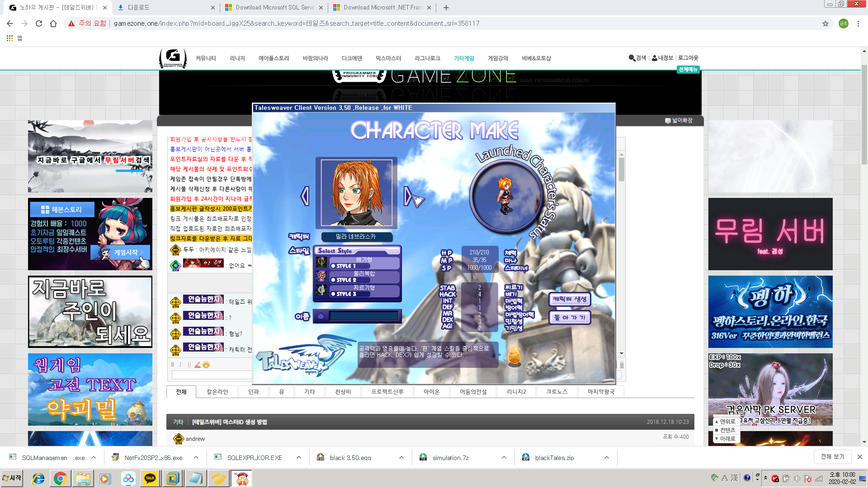The width and height of the screenshot is (868, 488).
Task: Click the character portrait image
Action: click(356, 193)
